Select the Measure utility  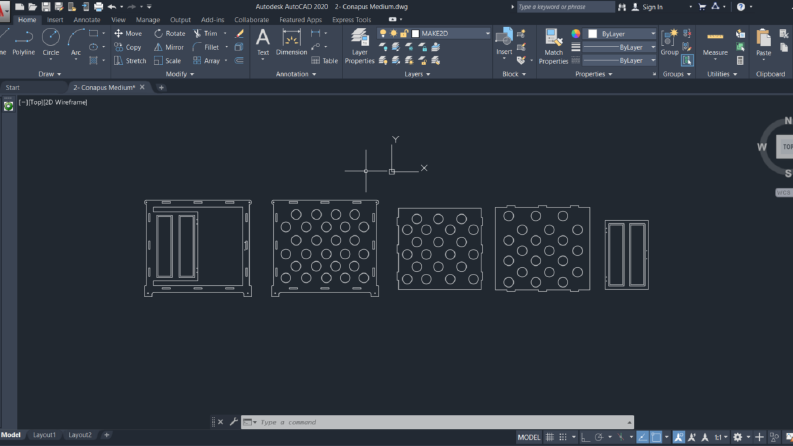[x=715, y=43]
